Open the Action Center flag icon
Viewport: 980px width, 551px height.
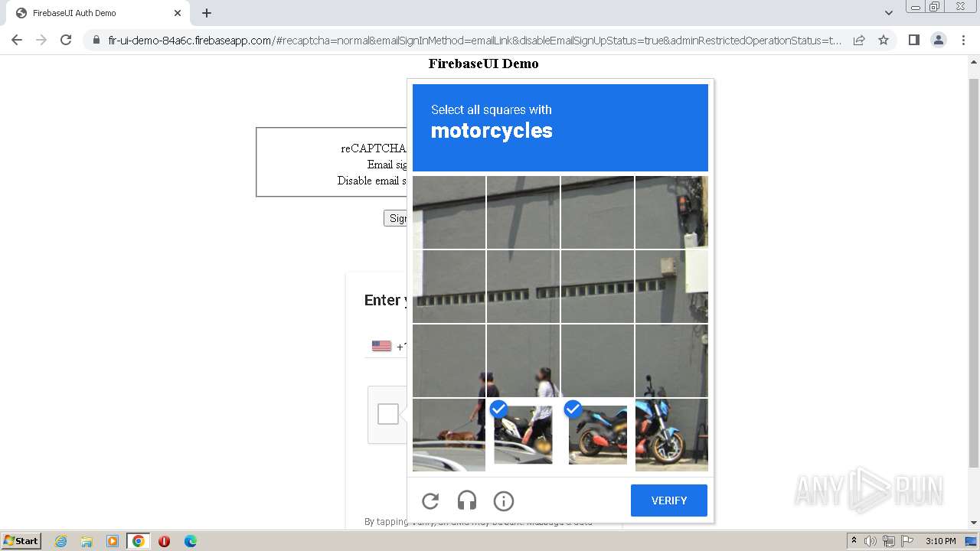click(x=906, y=541)
